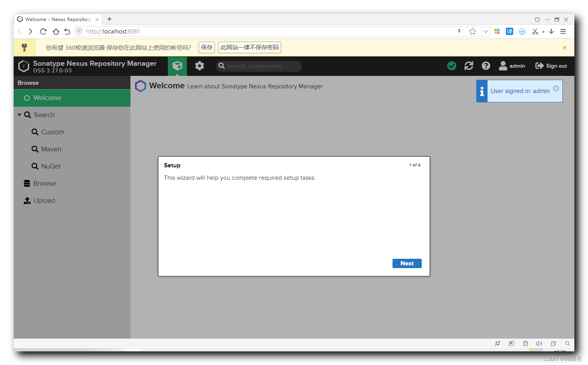Click the blue round extension icon
Viewport: 588px width, 365px height.
522,32
